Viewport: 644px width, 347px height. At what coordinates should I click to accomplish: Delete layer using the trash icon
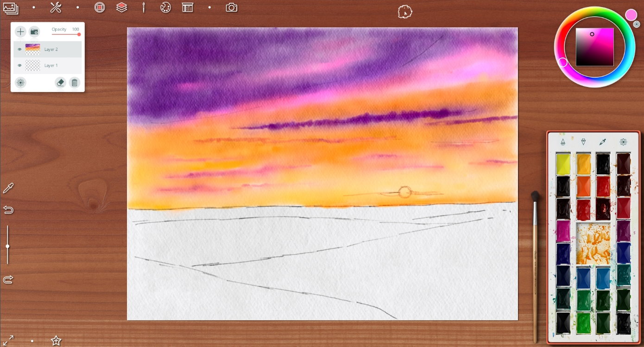tap(75, 83)
